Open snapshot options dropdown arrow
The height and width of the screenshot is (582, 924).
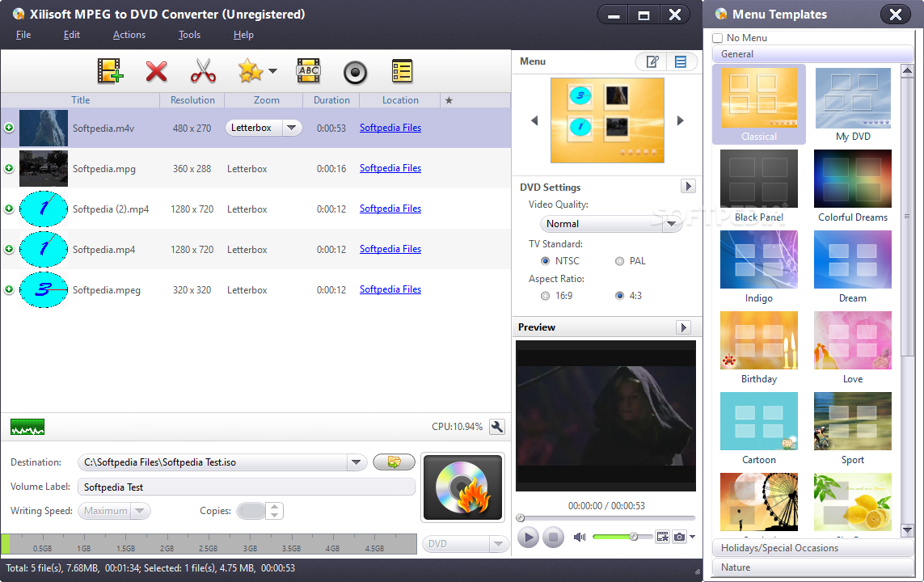point(693,537)
